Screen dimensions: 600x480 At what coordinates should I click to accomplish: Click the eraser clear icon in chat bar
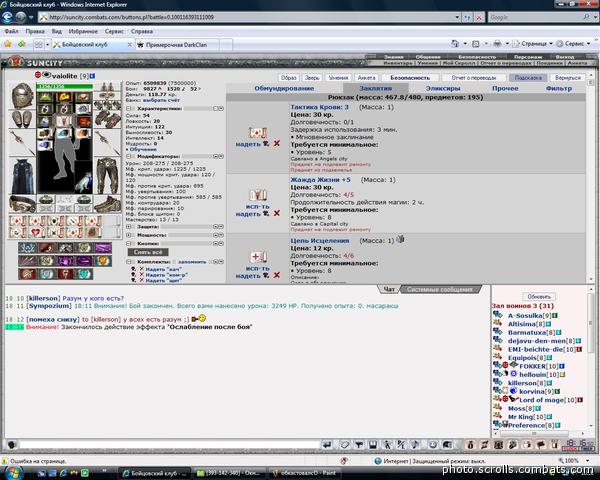pyautogui.click(x=344, y=444)
